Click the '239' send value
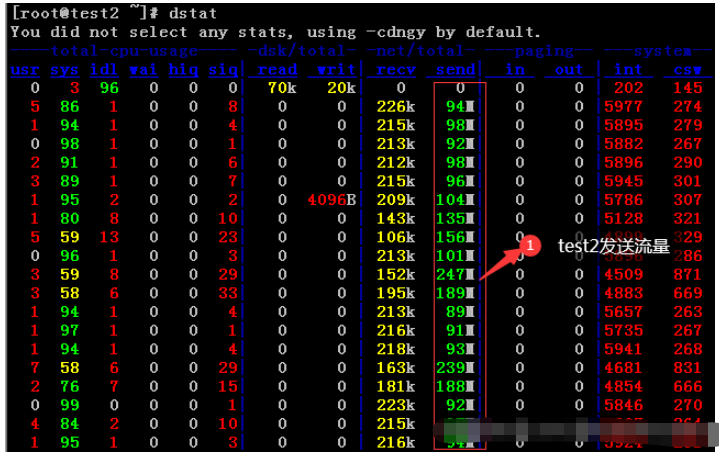This screenshot has height=452, width=719. 451,368
